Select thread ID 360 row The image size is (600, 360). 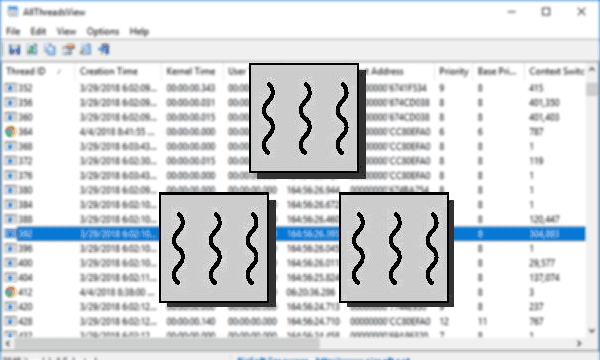(x=295, y=117)
